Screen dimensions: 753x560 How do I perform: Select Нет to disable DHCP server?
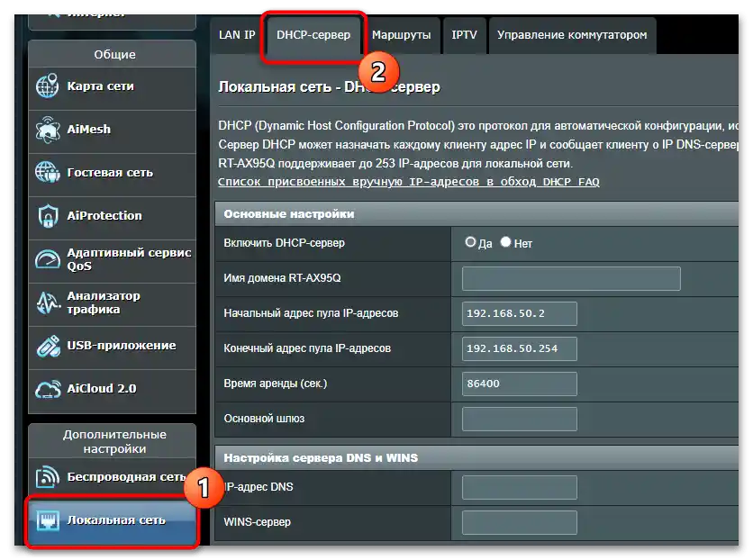[x=505, y=242]
